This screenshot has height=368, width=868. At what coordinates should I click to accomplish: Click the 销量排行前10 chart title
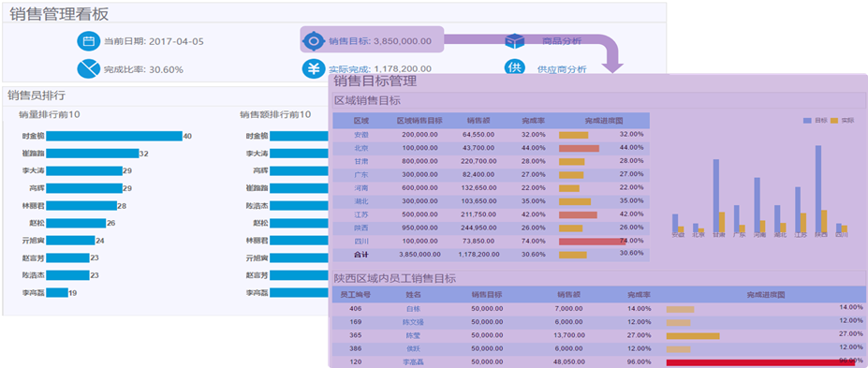pyautogui.click(x=50, y=114)
